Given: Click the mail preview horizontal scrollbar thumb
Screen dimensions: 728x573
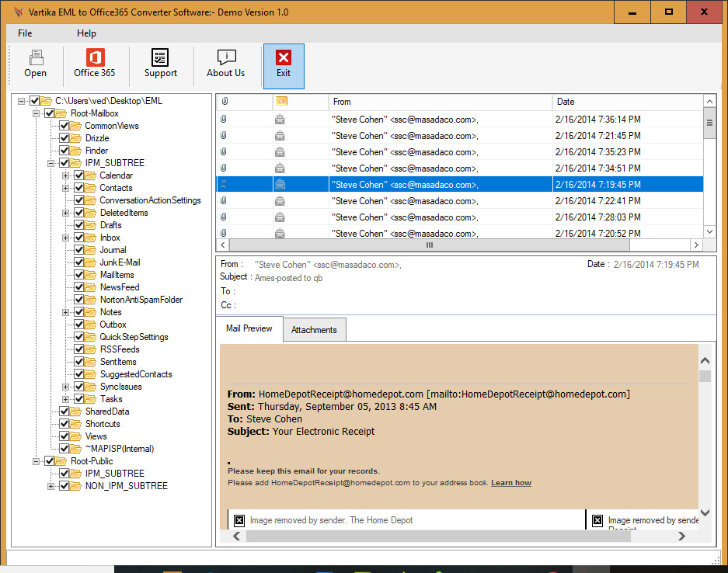Looking at the screenshot, I should pos(438,537).
